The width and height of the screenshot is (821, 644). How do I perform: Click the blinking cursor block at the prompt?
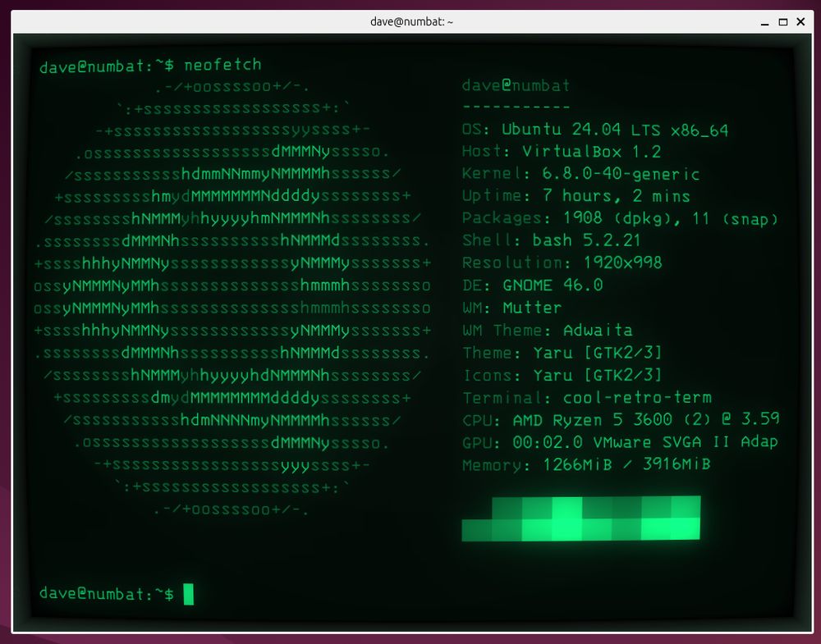(189, 594)
